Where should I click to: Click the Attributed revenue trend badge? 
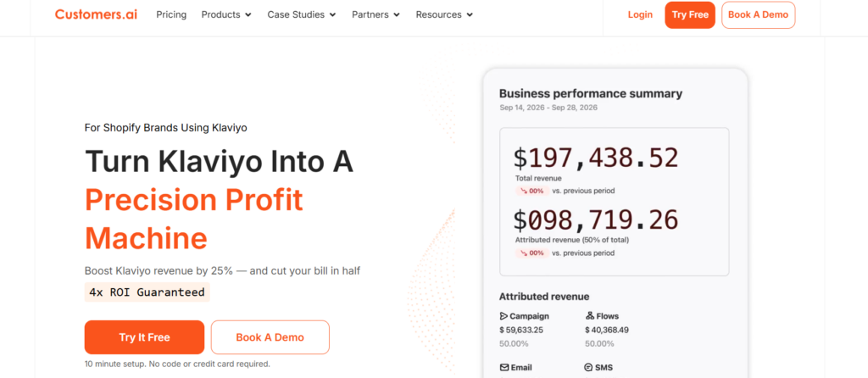click(530, 253)
